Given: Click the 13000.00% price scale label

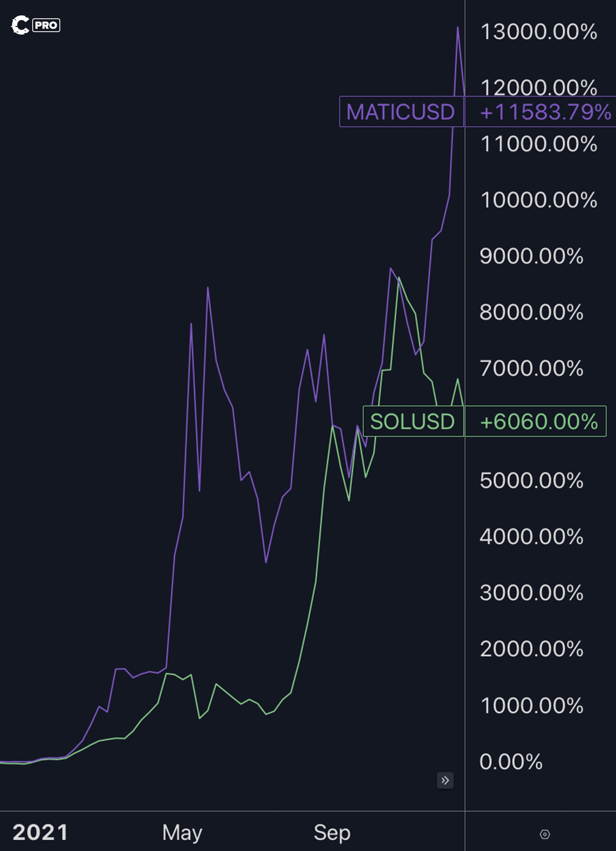Looking at the screenshot, I should click(x=539, y=31).
